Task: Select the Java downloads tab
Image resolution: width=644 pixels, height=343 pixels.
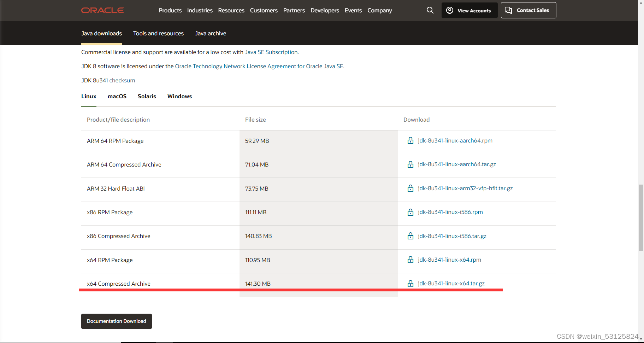Action: click(x=101, y=33)
